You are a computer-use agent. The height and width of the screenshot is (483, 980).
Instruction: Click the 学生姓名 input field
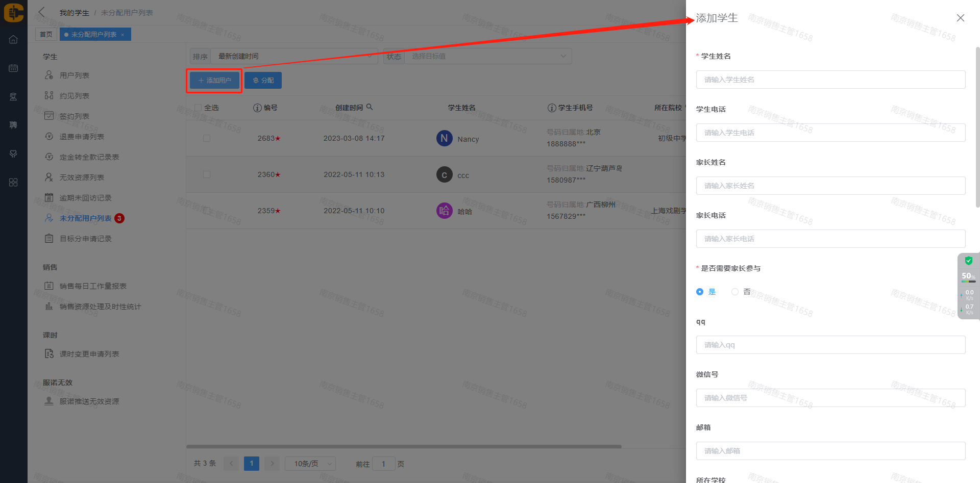(x=830, y=80)
